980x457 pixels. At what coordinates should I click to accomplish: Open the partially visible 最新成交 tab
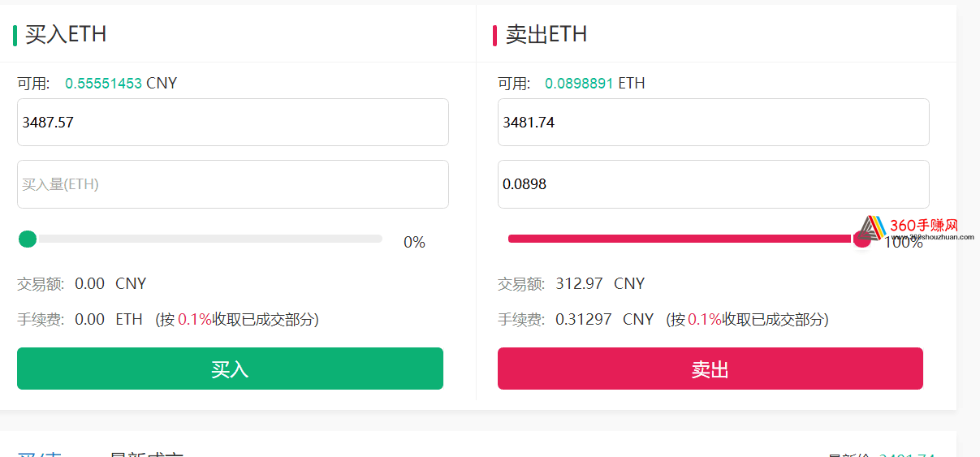tap(147, 455)
